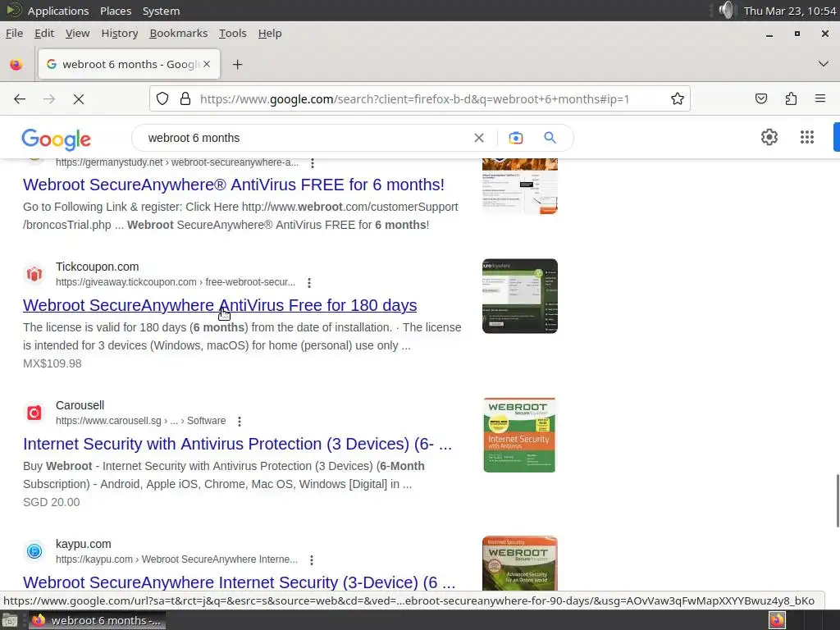Open more options for kaypu.com result
This screenshot has height=630, width=840.
click(x=311, y=559)
